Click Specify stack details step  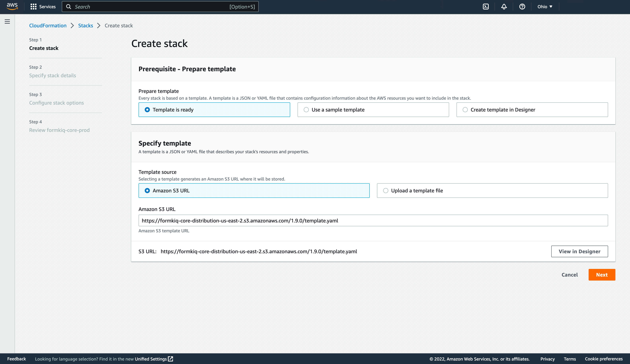(52, 75)
